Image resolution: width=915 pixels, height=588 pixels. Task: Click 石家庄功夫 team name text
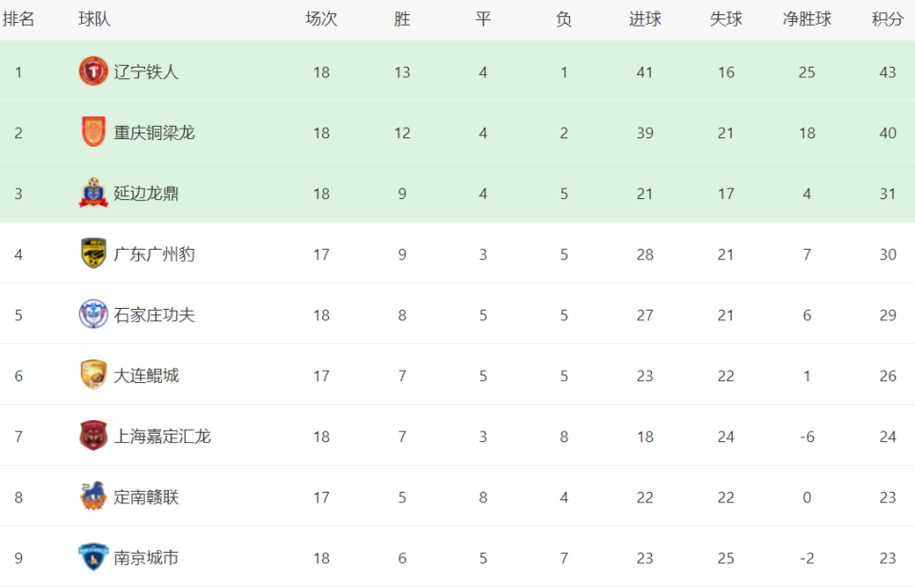(154, 315)
